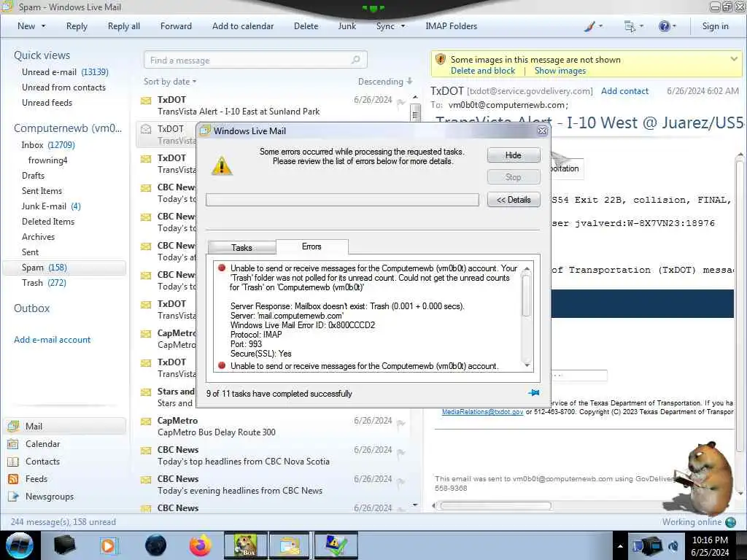Toggle Descending sort order
The image size is (747, 560).
385,82
